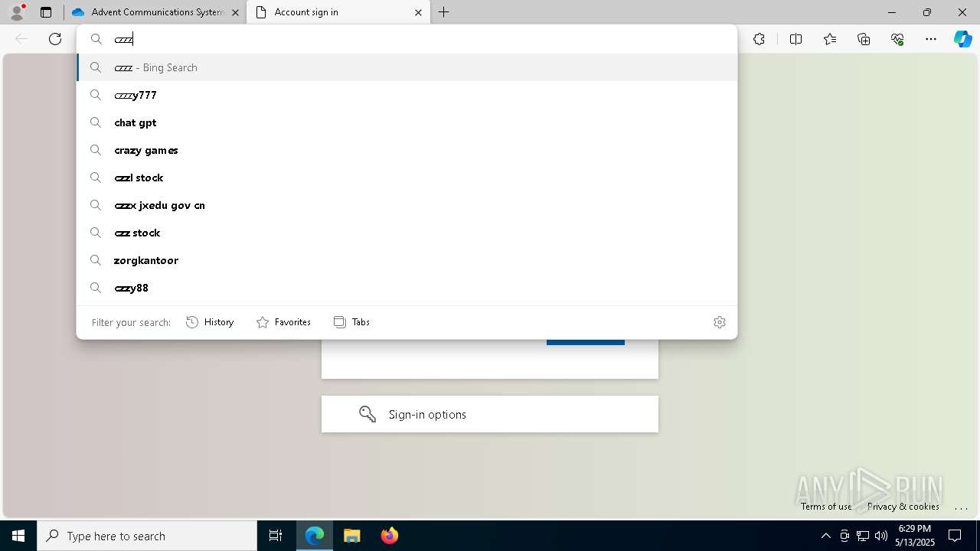Screen dimensions: 980x551
Task: Select the 'czz stock' suggestion
Action: click(407, 233)
